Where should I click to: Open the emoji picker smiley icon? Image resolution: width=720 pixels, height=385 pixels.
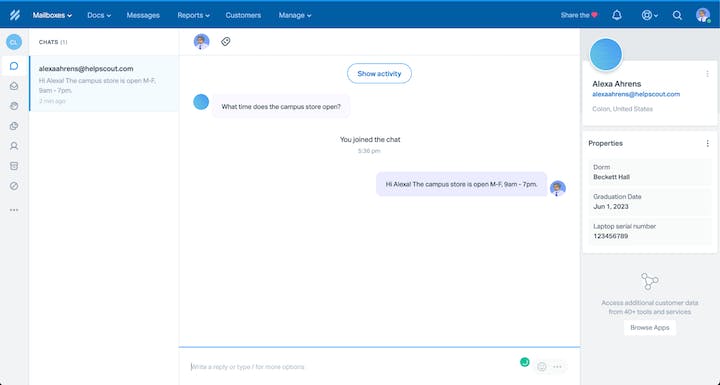pos(542,367)
